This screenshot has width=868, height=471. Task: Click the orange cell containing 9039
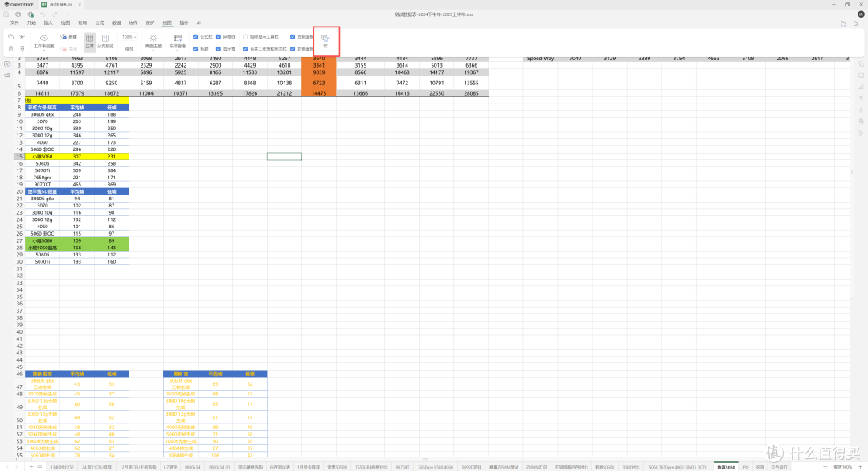tap(319, 72)
